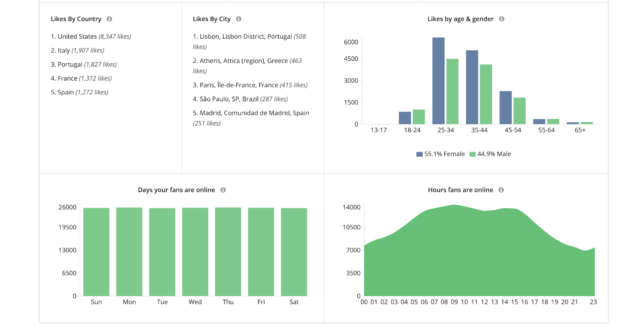The height and width of the screenshot is (332, 644).
Task: Click the peak at hour 09 in hours chart
Action: pyautogui.click(x=454, y=205)
